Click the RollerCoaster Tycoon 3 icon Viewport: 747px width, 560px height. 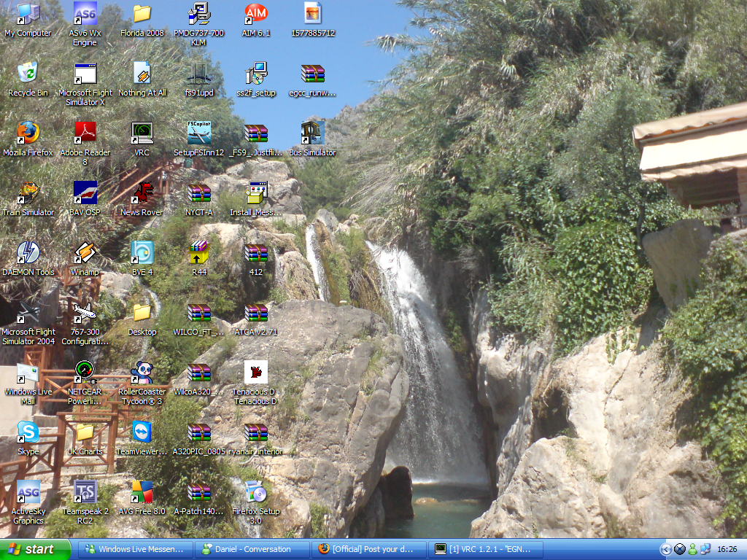(142, 373)
